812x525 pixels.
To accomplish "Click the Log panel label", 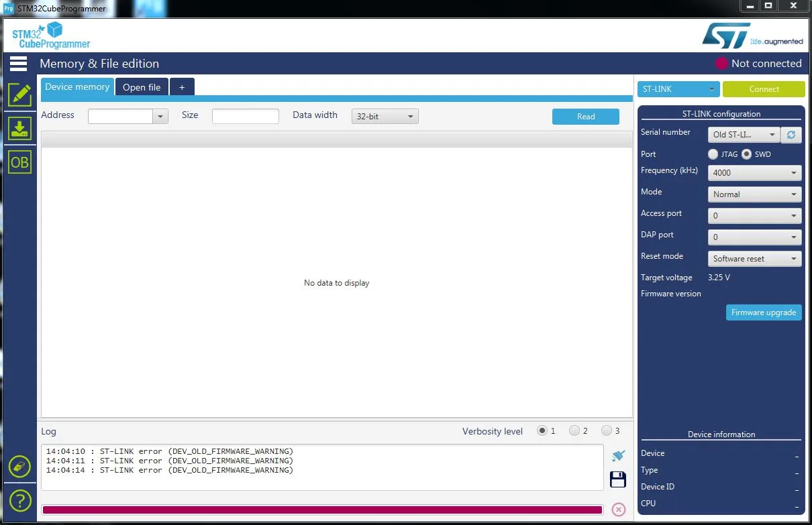I will click(x=48, y=431).
